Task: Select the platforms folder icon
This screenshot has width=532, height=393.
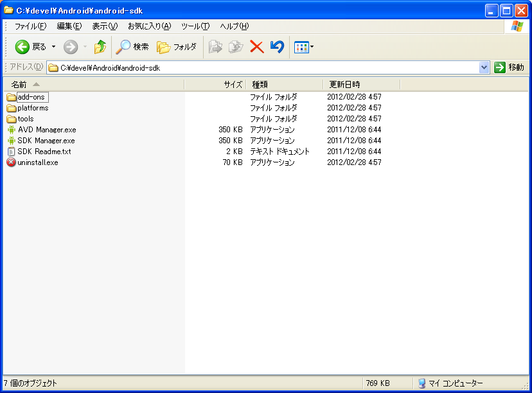Action: pyautogui.click(x=11, y=108)
